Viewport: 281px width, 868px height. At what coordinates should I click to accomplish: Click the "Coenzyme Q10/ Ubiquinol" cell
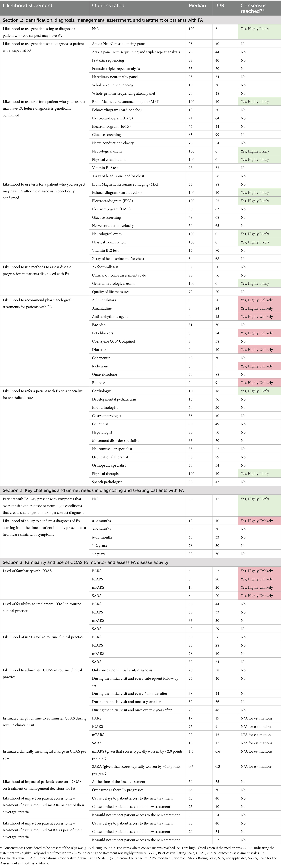coord(114,341)
